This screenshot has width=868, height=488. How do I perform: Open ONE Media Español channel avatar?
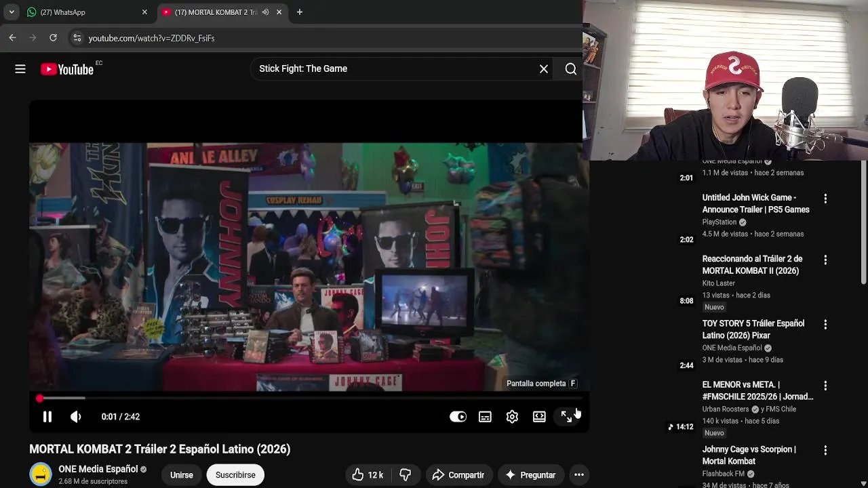coord(41,474)
